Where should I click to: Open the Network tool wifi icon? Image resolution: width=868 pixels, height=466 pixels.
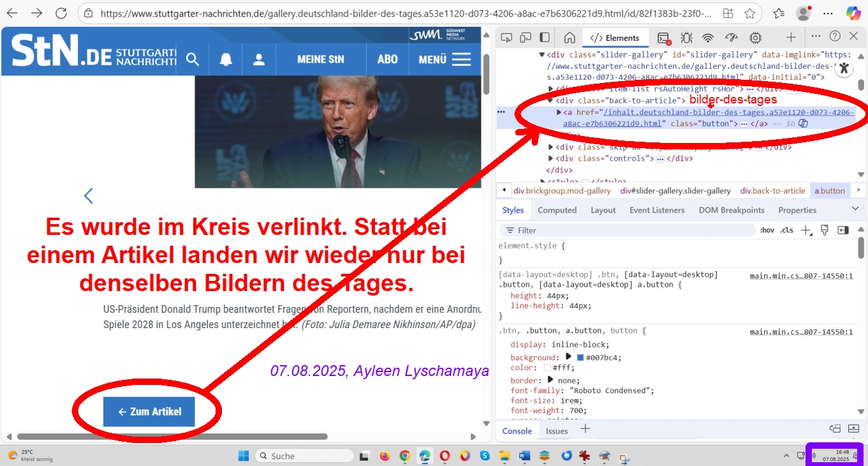[x=708, y=37]
